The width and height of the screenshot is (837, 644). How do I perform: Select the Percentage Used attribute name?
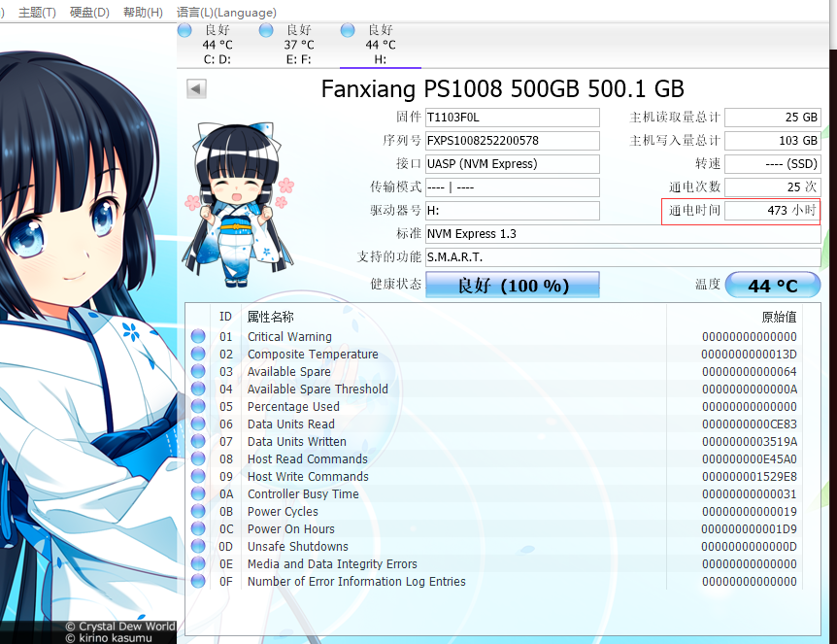tap(293, 406)
